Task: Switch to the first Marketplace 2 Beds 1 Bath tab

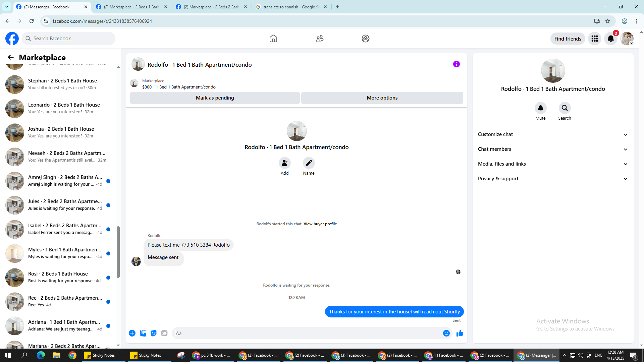Action: tap(132, 7)
